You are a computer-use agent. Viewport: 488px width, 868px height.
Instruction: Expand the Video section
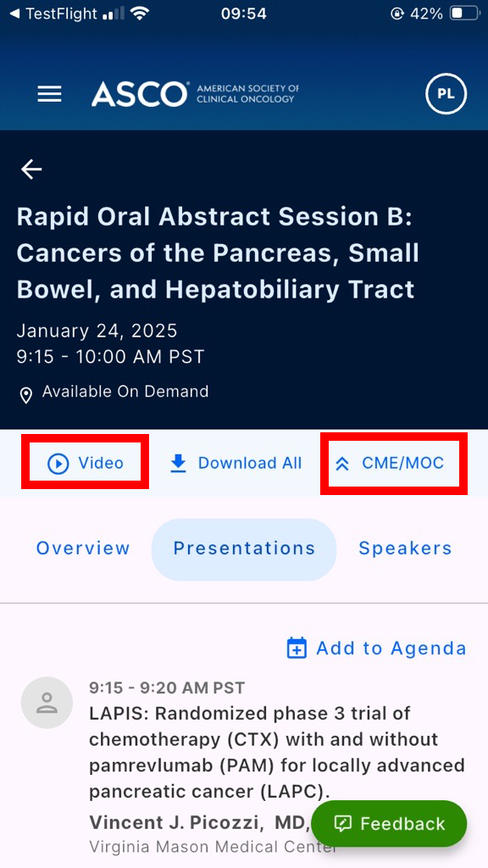tap(85, 463)
